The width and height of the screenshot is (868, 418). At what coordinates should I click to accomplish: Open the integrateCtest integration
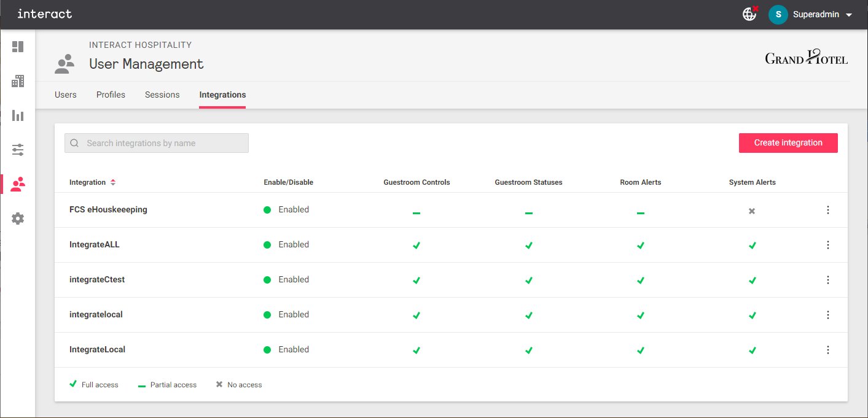pos(97,279)
